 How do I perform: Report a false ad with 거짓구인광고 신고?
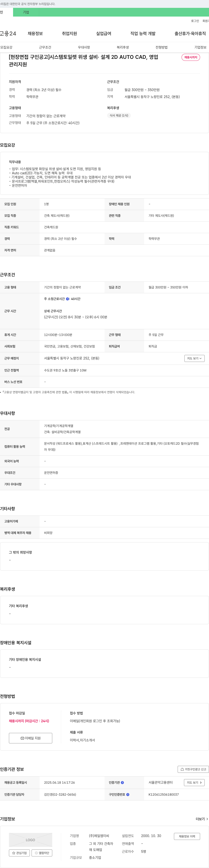193,769
